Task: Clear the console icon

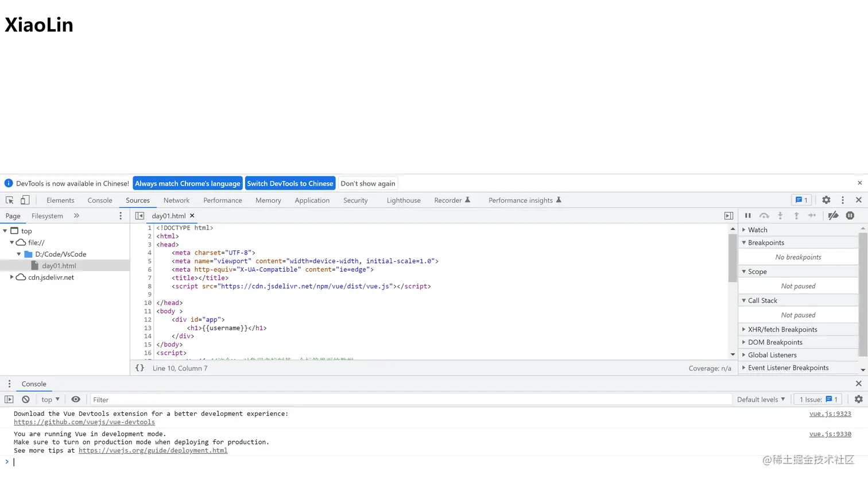Action: point(26,400)
